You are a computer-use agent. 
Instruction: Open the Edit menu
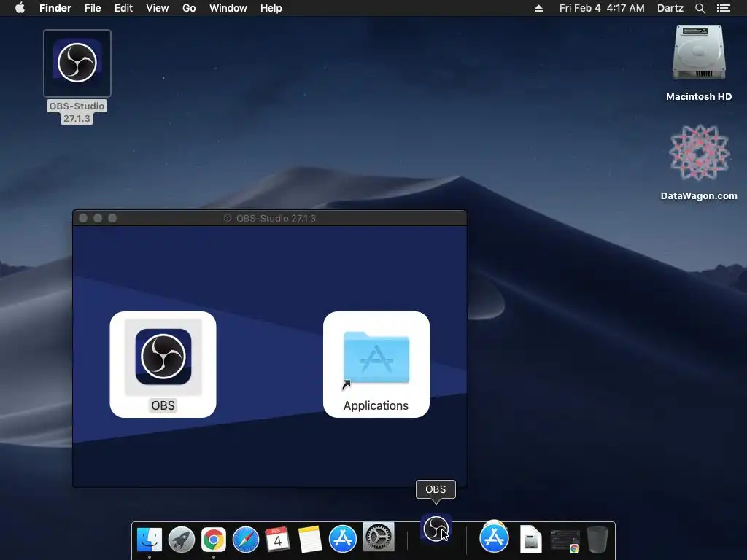pos(123,8)
